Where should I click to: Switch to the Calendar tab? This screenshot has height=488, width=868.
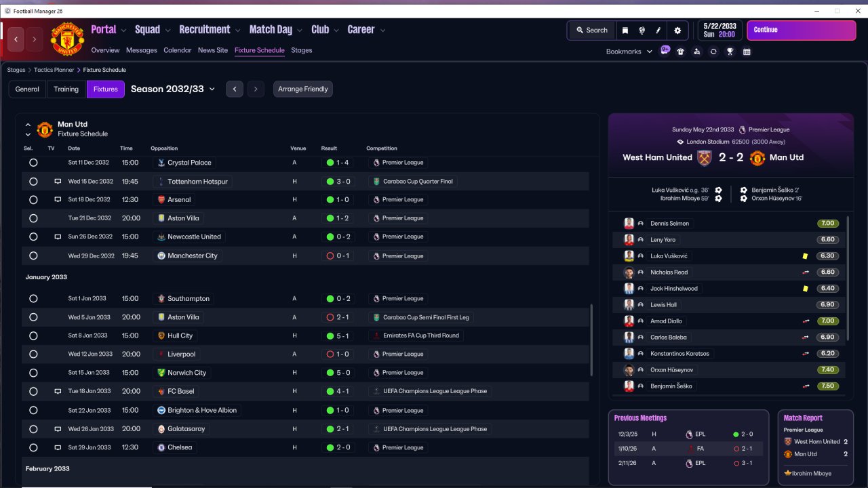tap(177, 50)
